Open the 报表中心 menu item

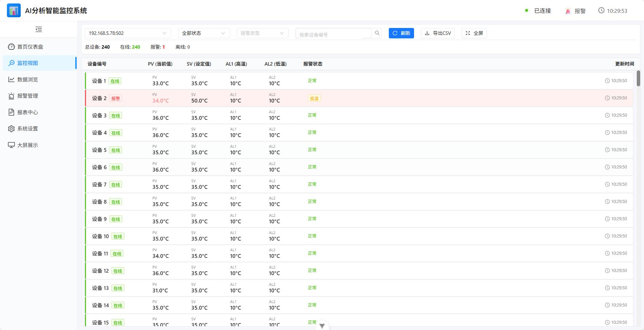tap(40, 112)
